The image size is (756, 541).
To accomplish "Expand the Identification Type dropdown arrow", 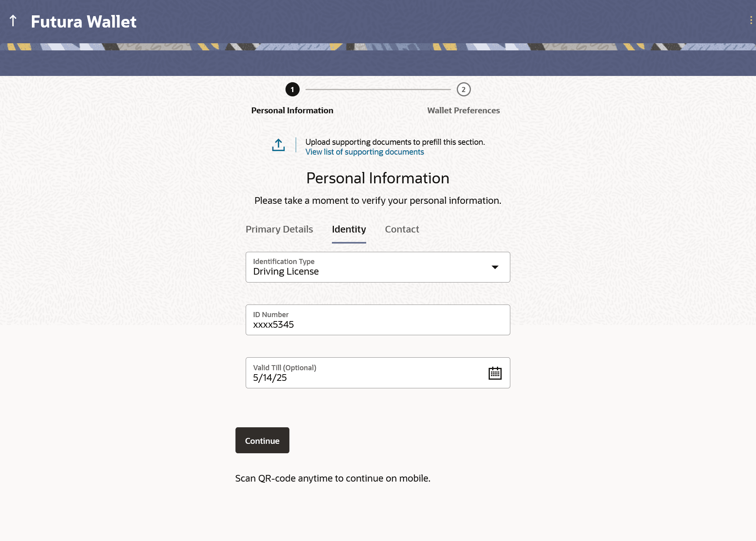I will (x=495, y=267).
